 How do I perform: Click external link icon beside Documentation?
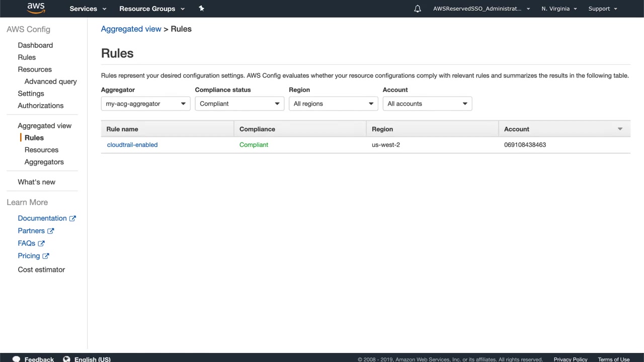coord(72,218)
